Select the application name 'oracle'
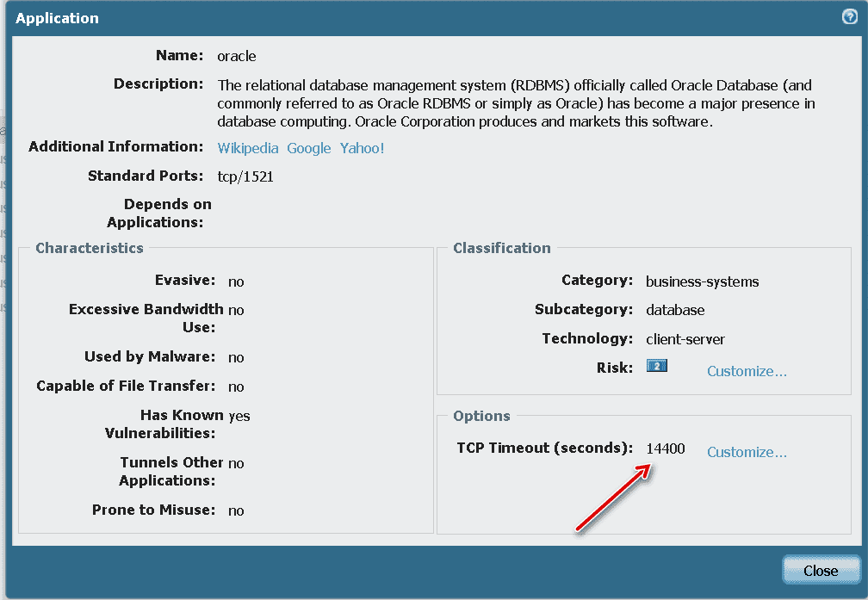Screen dimensions: 868x600 tap(236, 56)
